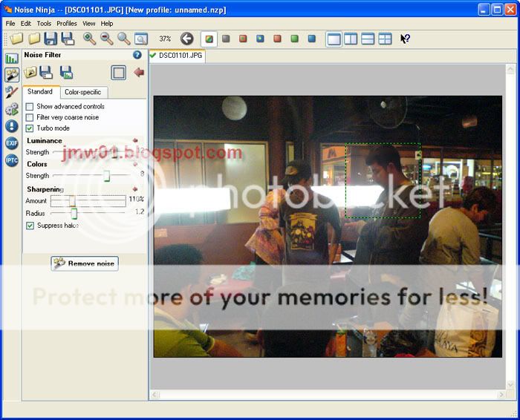Click the zoom in magnifier icon

pyautogui.click(x=89, y=39)
